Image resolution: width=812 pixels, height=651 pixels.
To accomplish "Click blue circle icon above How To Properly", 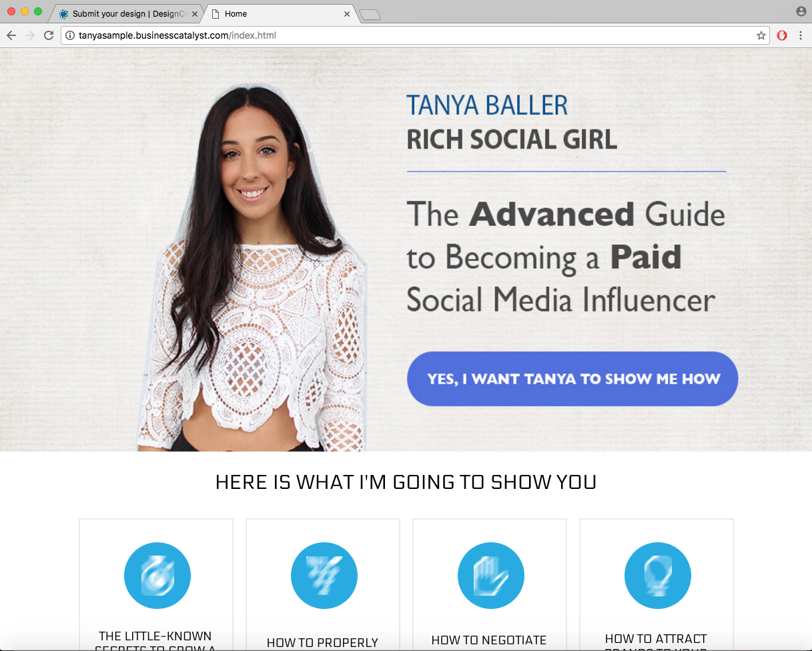I will pos(324,576).
